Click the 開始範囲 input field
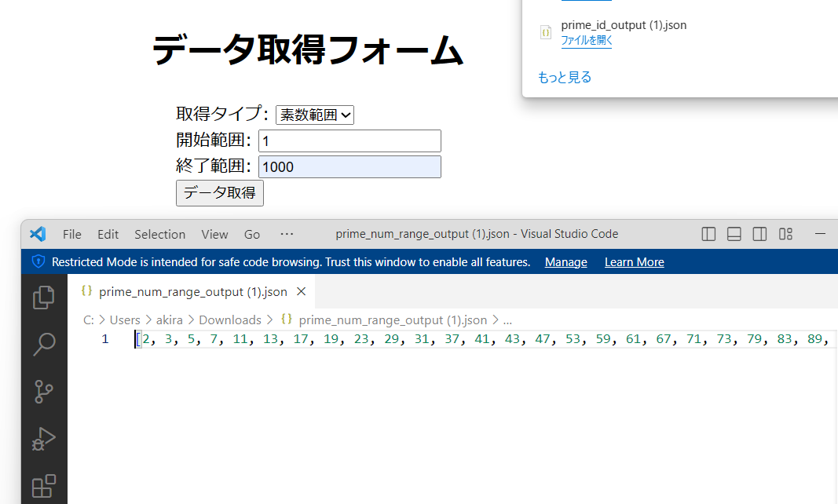The height and width of the screenshot is (504, 838). tap(350, 141)
